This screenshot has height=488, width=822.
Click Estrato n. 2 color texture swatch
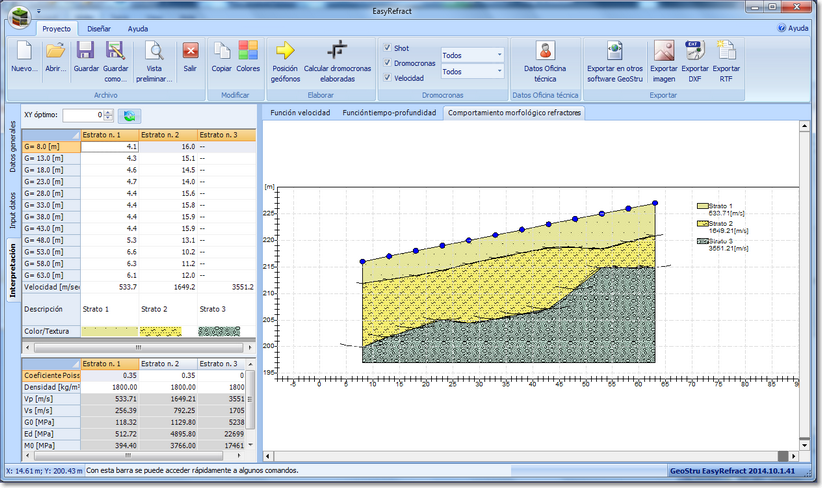[x=161, y=331]
